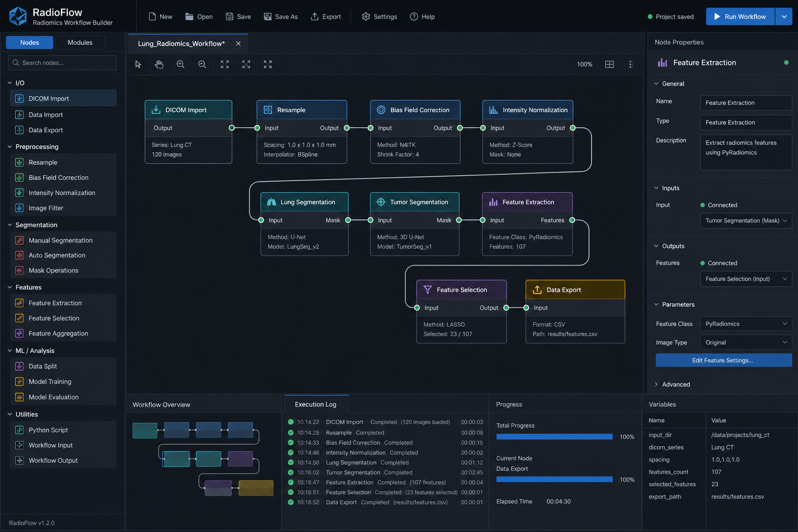The width and height of the screenshot is (798, 532).
Task: Click the Bias Field Correction node header icon
Action: tap(381, 110)
